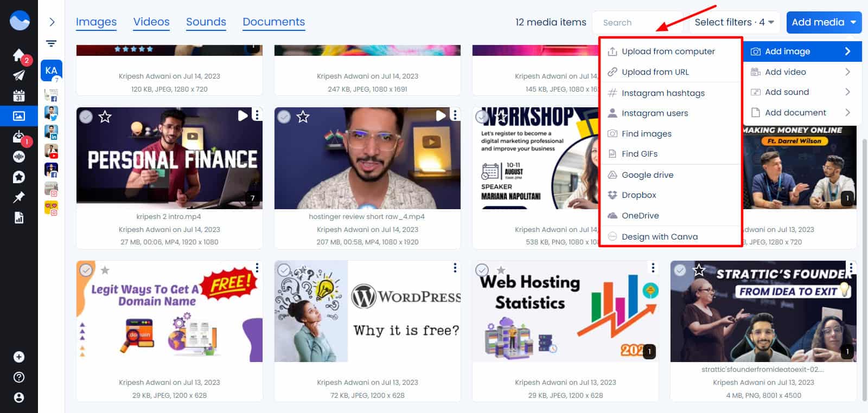868x413 pixels.
Task: Open the help question mark icon
Action: point(18,377)
